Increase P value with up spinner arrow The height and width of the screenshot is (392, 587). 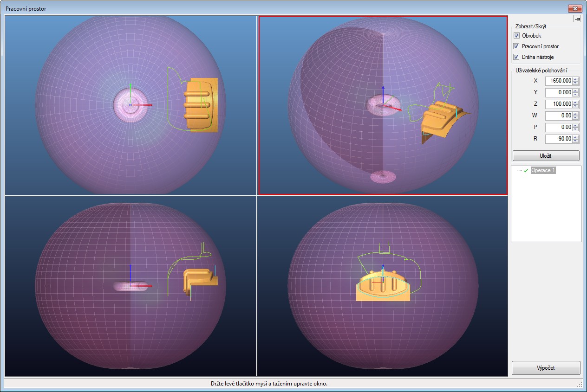click(576, 125)
